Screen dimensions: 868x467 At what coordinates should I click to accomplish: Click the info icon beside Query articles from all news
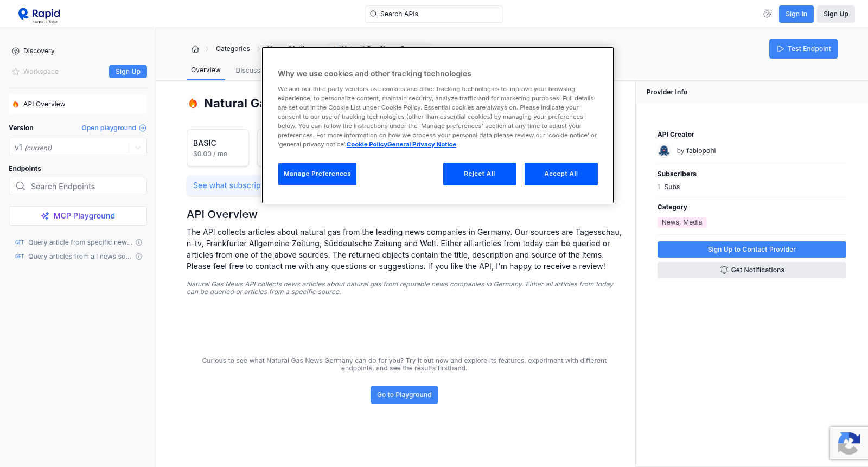139,257
